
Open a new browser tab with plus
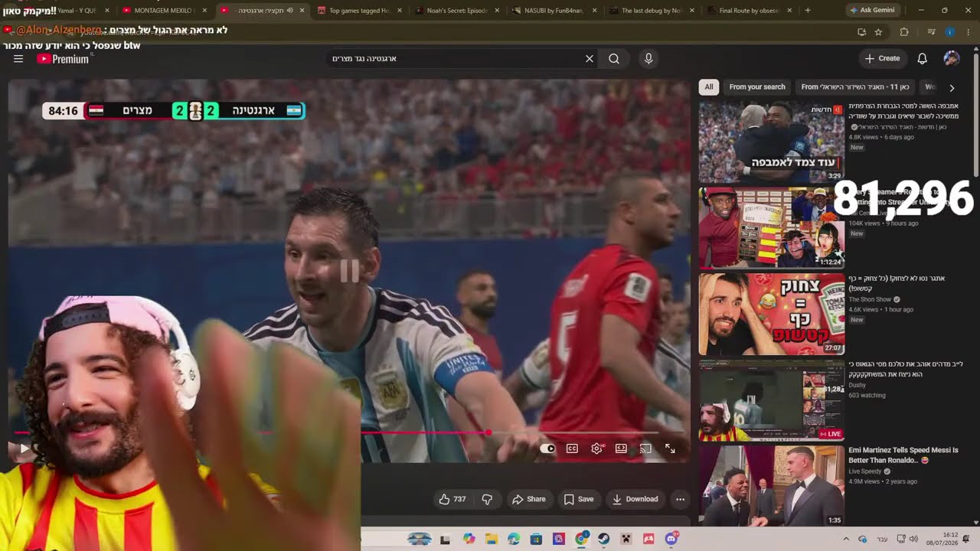(808, 11)
